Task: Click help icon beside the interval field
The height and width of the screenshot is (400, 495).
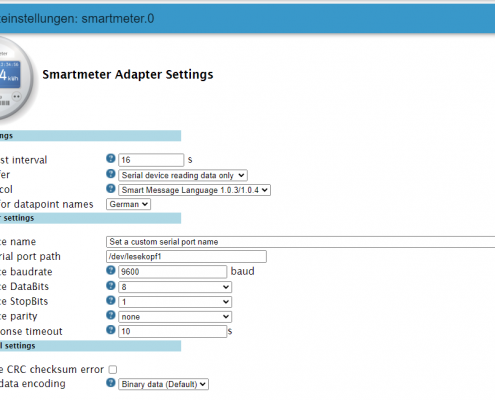Action: (x=111, y=158)
